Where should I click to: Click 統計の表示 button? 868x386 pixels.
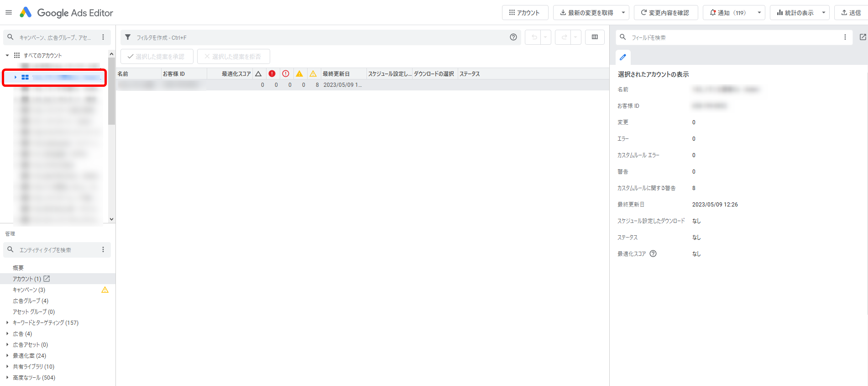(x=795, y=13)
